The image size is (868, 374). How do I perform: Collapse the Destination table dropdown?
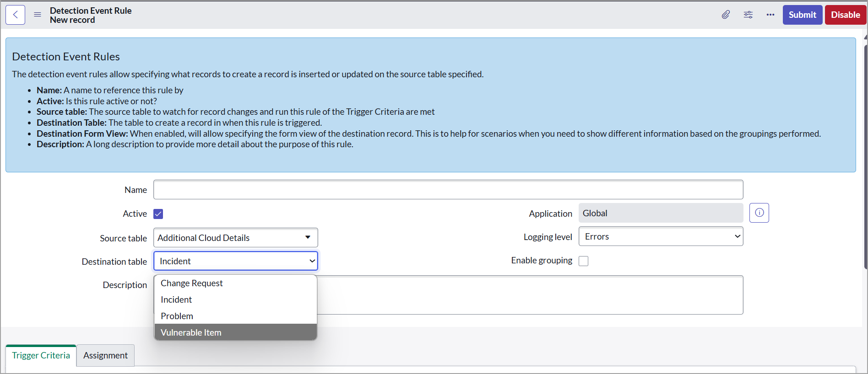(x=235, y=261)
